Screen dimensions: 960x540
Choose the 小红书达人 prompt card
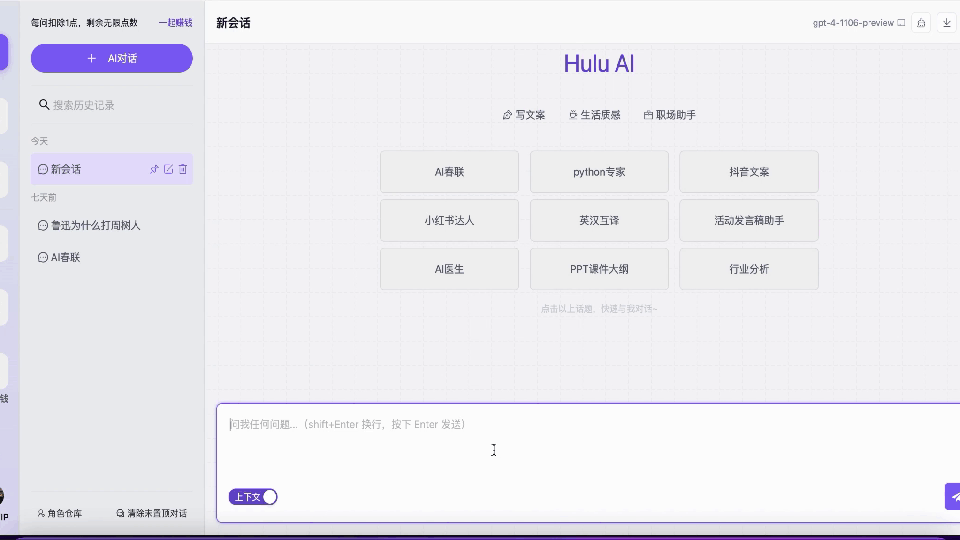point(449,220)
